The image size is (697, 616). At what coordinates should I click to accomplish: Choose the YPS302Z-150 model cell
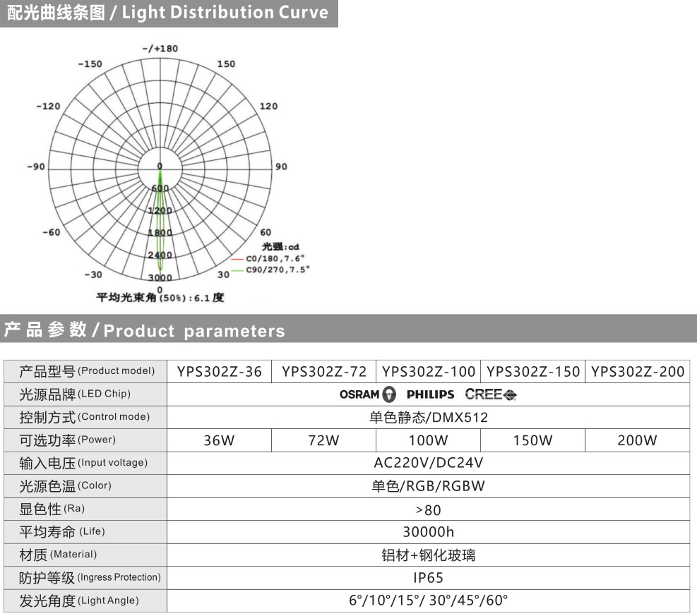pyautogui.click(x=533, y=372)
